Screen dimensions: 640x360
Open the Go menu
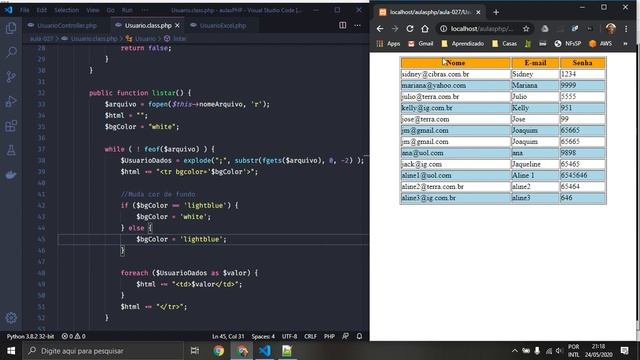click(111, 10)
